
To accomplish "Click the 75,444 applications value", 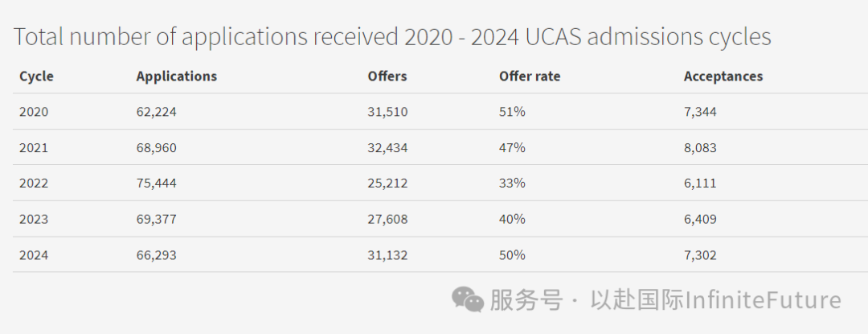I will coord(157,183).
